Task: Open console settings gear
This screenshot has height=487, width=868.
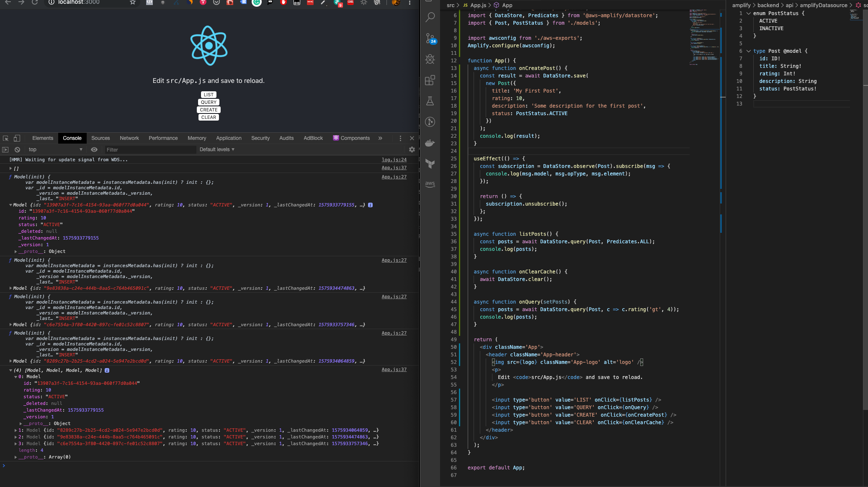Action: (x=412, y=149)
